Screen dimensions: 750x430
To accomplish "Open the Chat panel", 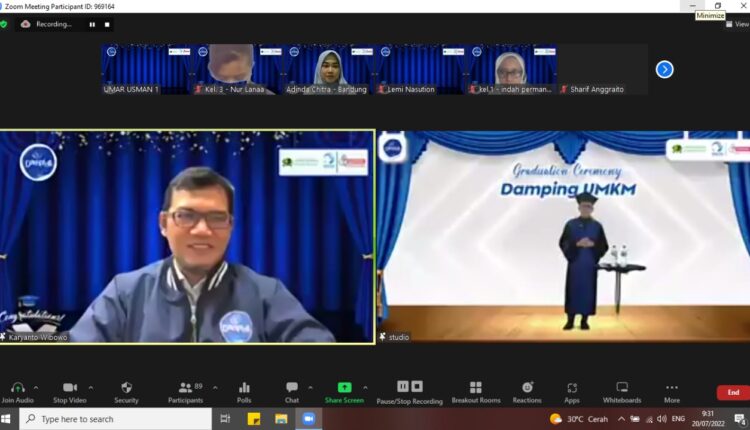I will (292, 388).
